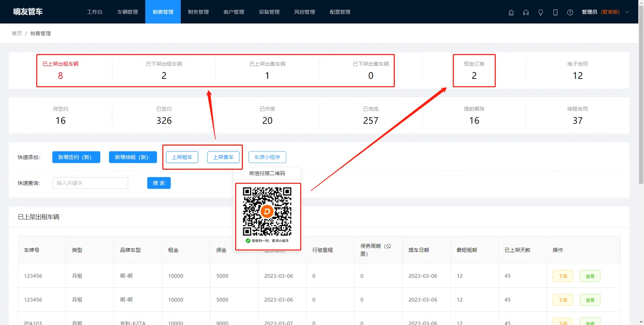Image resolution: width=644 pixels, height=325 pixels.
Task: Open the 车辆管理 menu
Action: point(128,12)
